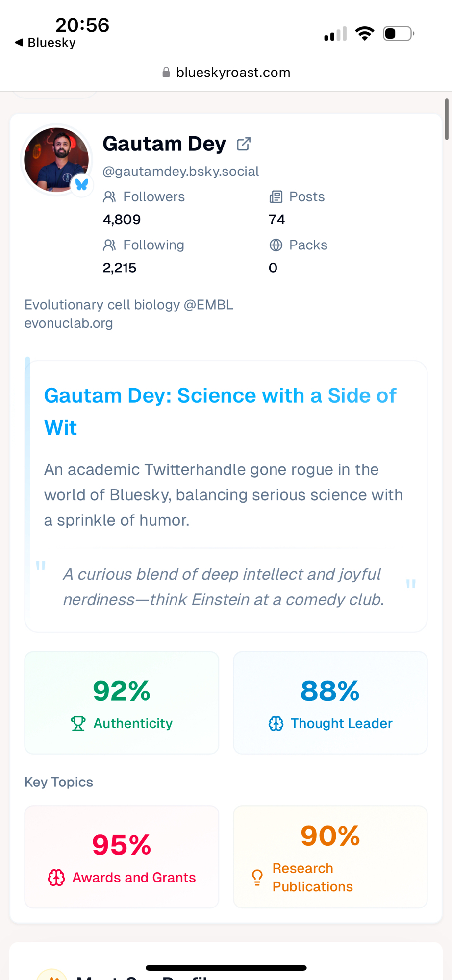Tap the 95% Awards and Grants card
This screenshot has width=452, height=980.
[122, 857]
